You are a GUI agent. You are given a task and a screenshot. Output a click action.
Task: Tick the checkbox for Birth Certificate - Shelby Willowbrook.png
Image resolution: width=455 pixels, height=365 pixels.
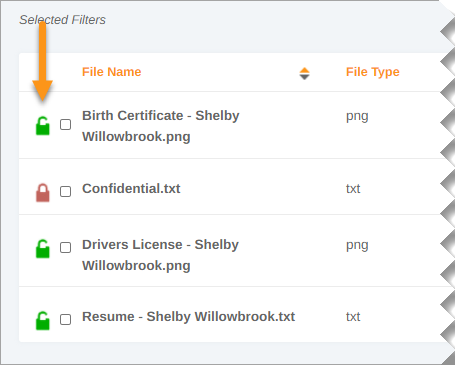pyautogui.click(x=65, y=125)
